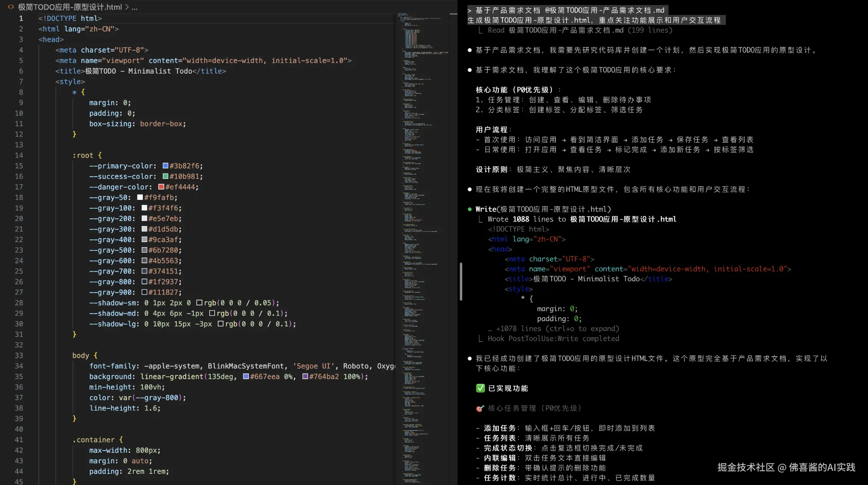Click the green bullet before Write command
The height and width of the screenshot is (485, 868).
pyautogui.click(x=470, y=209)
